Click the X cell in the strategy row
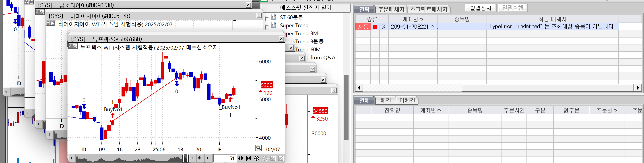This screenshot has height=163, width=644. pos(384,27)
